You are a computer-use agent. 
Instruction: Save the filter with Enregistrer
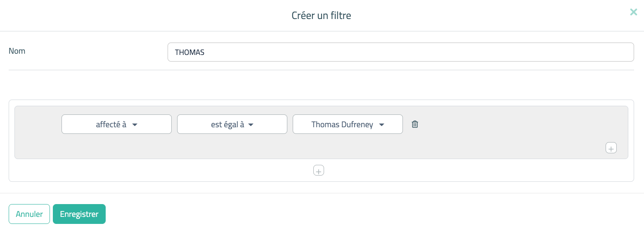coord(79,214)
